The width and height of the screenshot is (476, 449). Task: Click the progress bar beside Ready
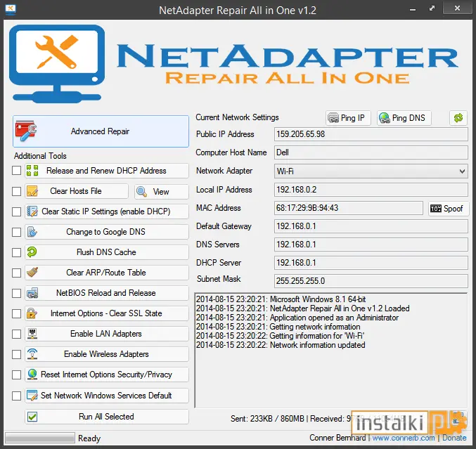coord(40,438)
